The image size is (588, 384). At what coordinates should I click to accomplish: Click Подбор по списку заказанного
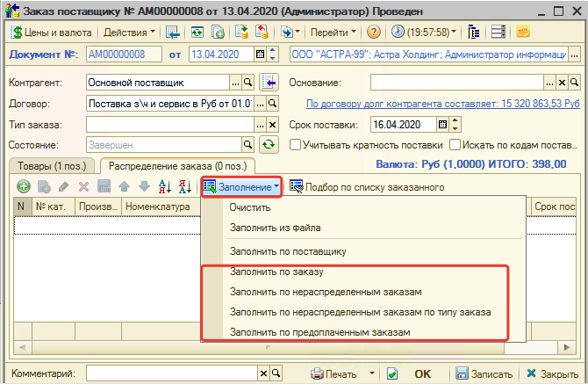pos(367,187)
